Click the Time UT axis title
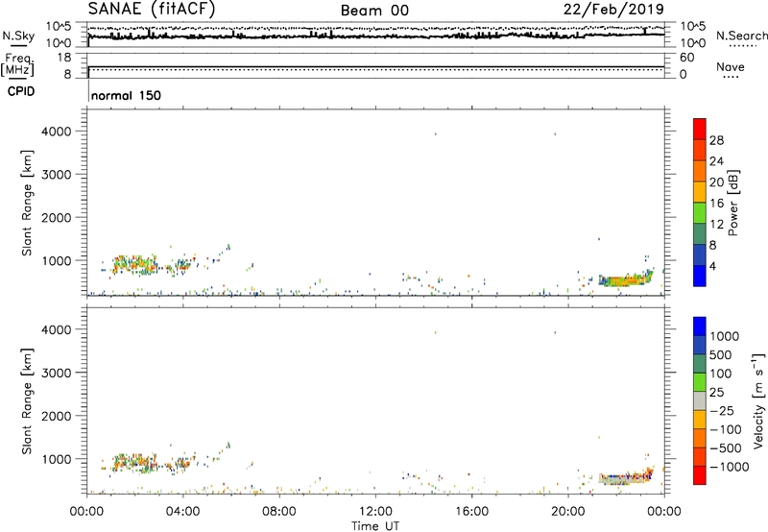Viewport: 768px width, 532px height. coord(375,526)
